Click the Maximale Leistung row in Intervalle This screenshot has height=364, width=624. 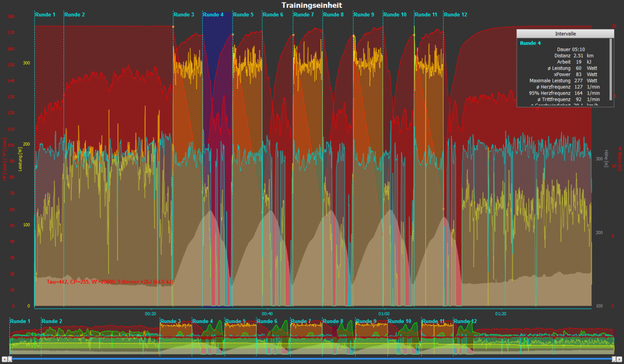(564, 81)
